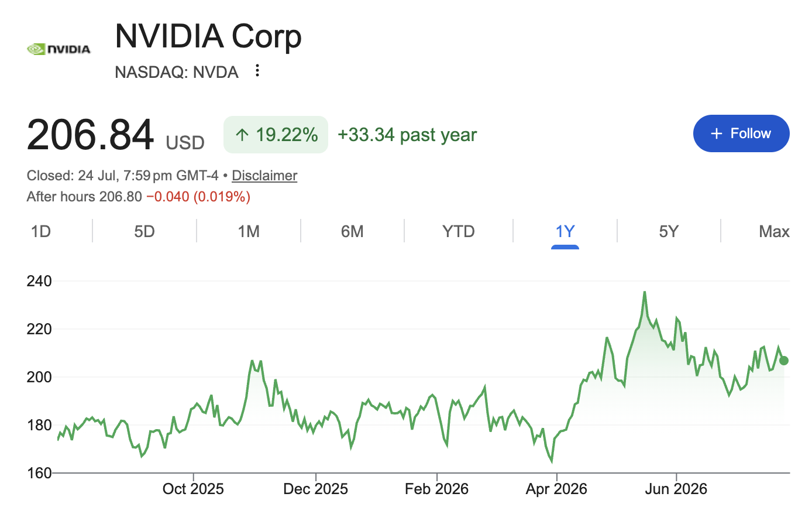Show the Max time range
The height and width of the screenshot is (514, 812).
[x=774, y=231]
